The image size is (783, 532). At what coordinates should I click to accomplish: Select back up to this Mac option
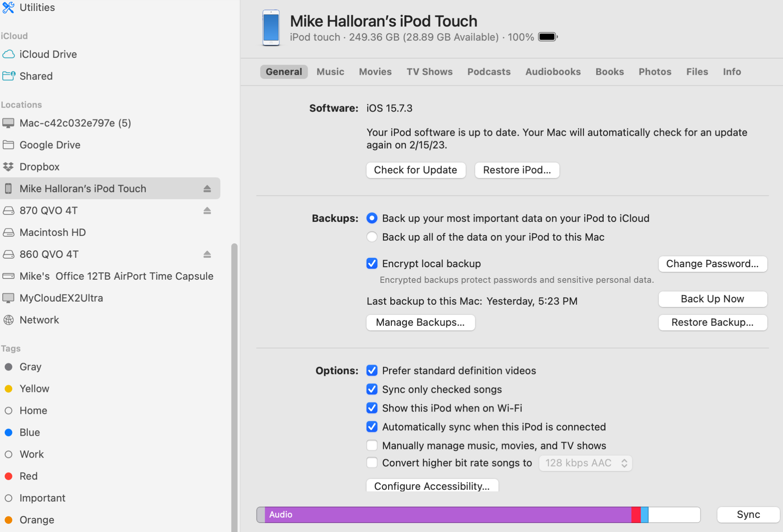372,237
